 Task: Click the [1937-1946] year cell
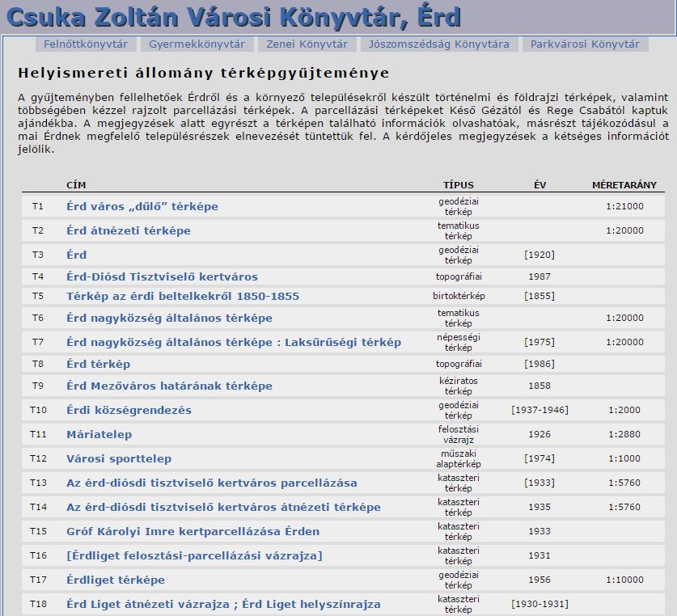[539, 410]
